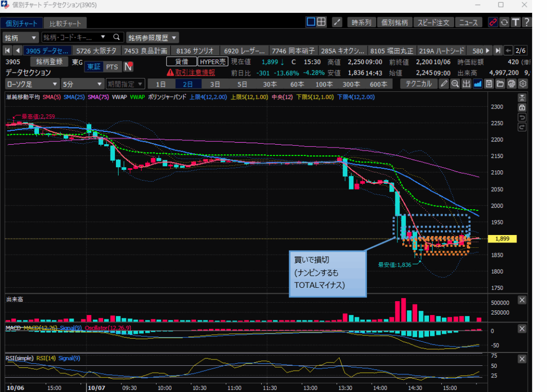Viewport: 547px width, 392px height.
Task: Open the 取引注意情報 warning link
Action: 191,73
